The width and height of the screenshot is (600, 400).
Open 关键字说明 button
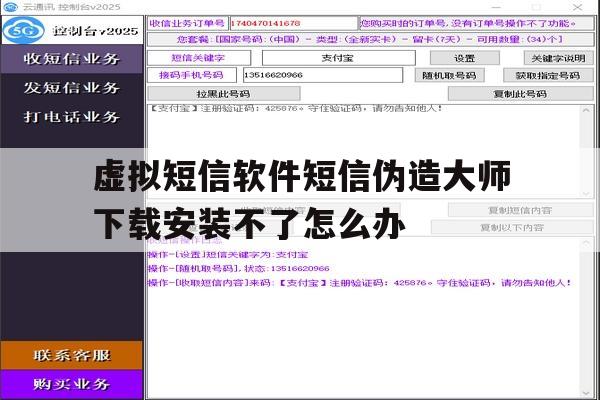(x=558, y=58)
